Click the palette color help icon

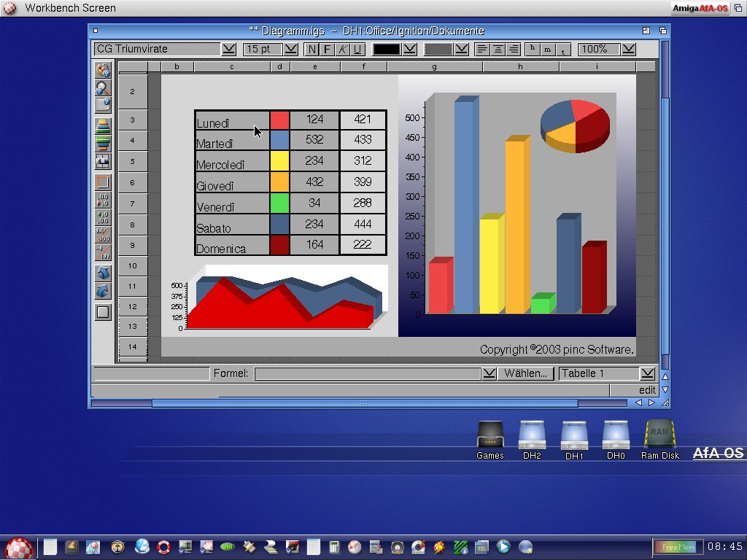[x=103, y=70]
